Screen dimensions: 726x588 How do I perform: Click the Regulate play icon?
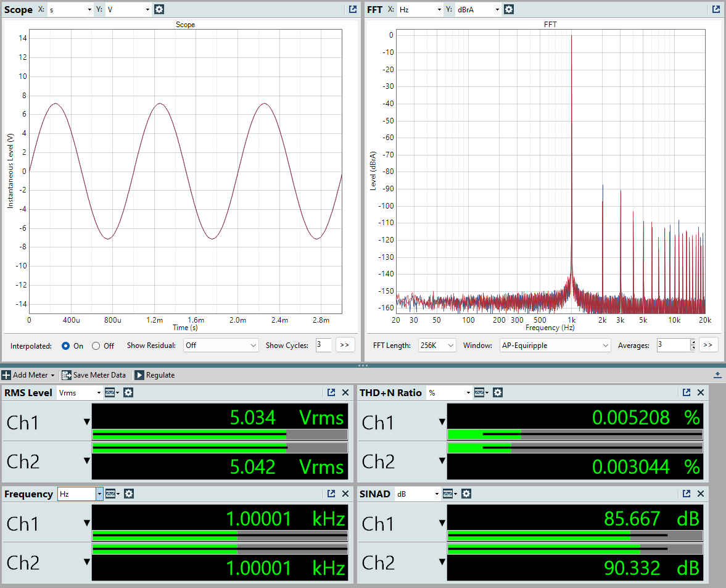click(x=139, y=375)
